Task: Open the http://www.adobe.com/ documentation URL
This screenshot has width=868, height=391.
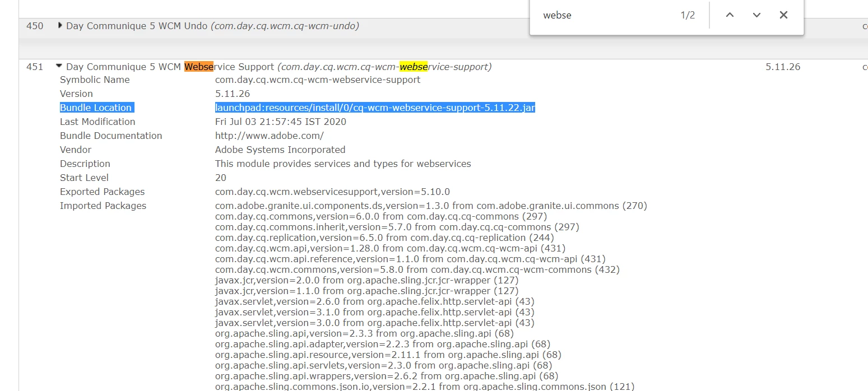Action: tap(270, 136)
